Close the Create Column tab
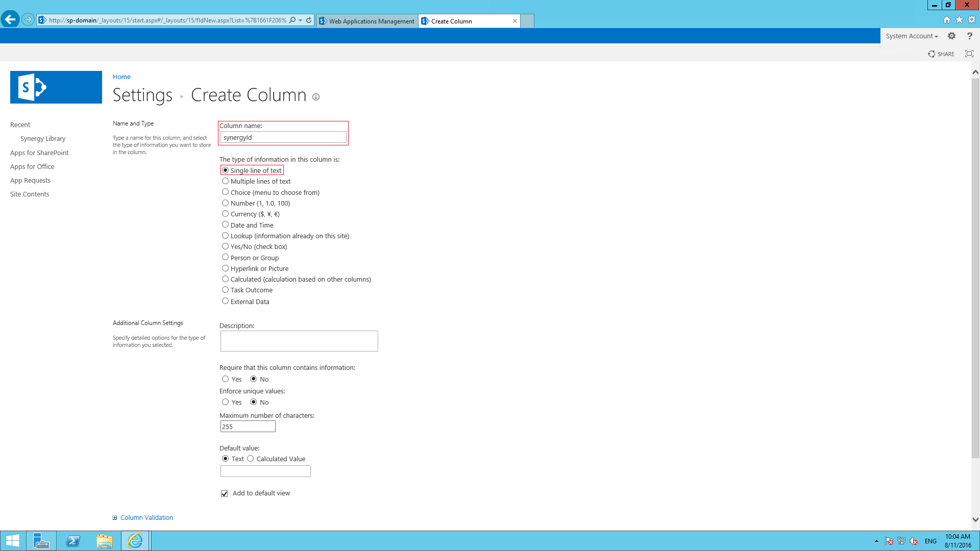This screenshot has height=551, width=980. pyautogui.click(x=515, y=21)
